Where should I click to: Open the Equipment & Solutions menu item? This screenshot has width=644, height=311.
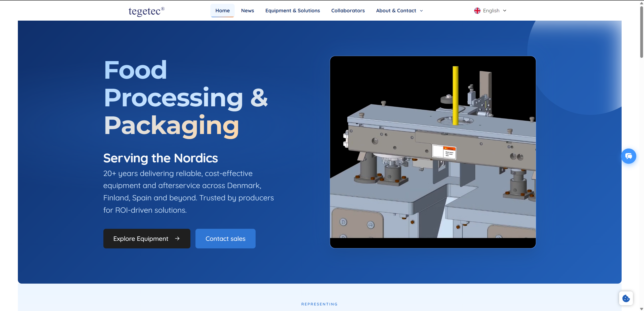click(x=292, y=11)
